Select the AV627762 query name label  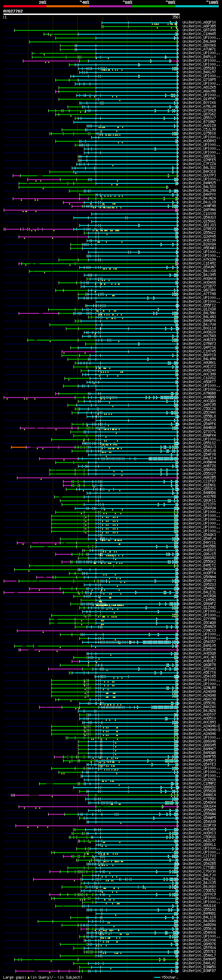click(x=13, y=11)
